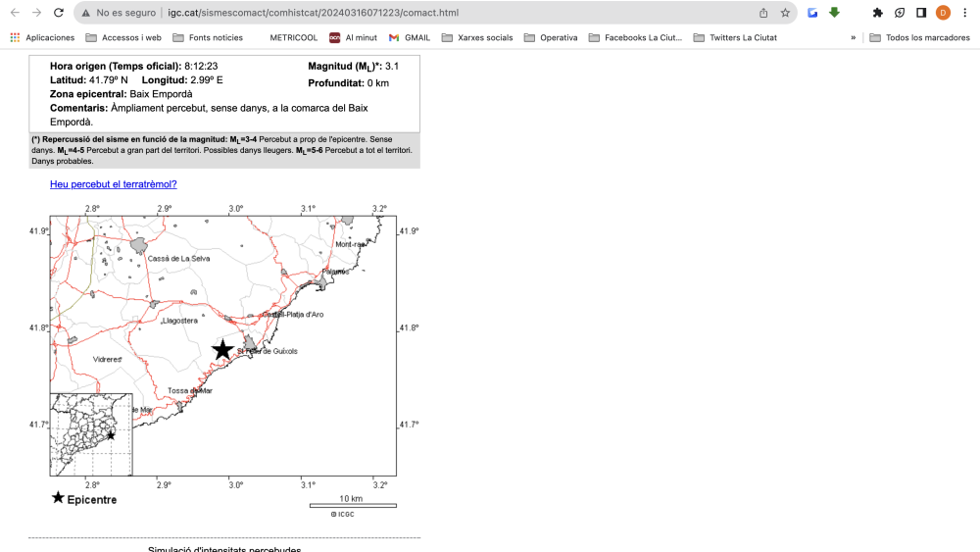This screenshot has width=980, height=552.
Task: Expand the hidden bookmarks chevron
Action: coord(853,38)
